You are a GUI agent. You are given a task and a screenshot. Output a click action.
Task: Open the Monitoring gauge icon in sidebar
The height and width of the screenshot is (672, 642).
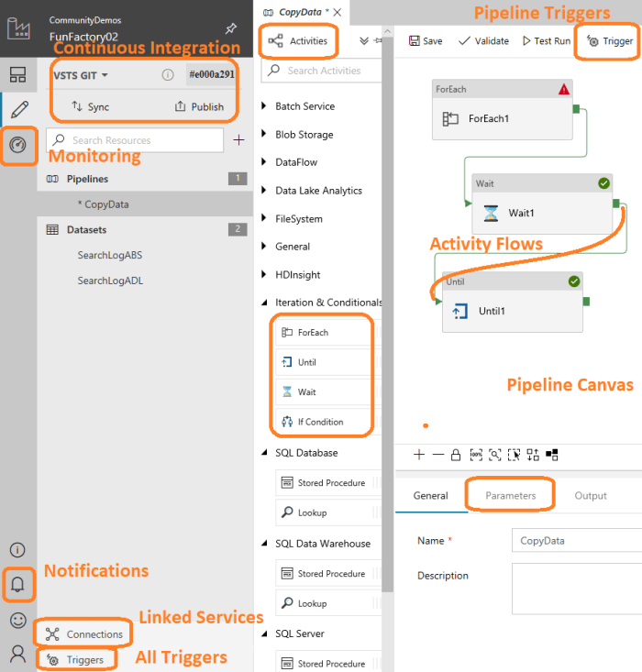point(17,145)
